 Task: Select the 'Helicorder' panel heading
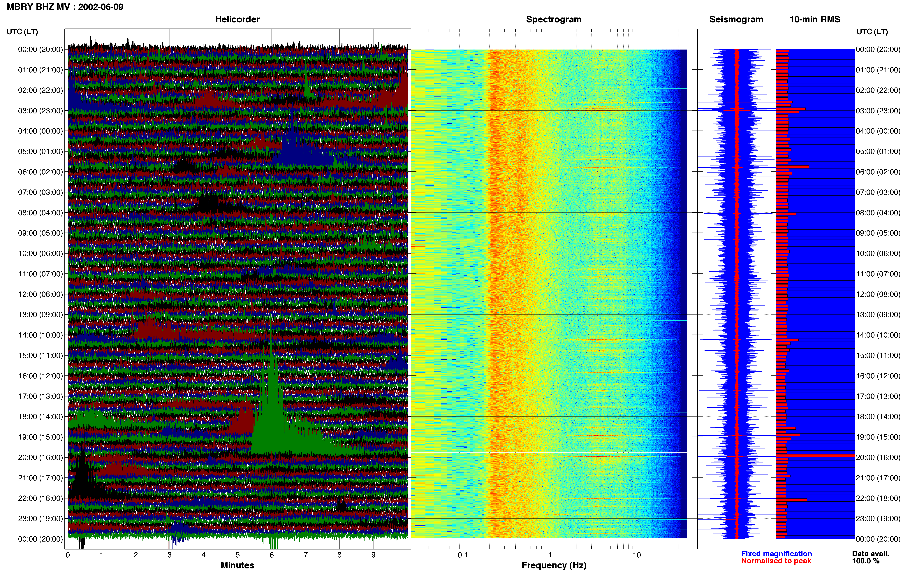pos(237,19)
